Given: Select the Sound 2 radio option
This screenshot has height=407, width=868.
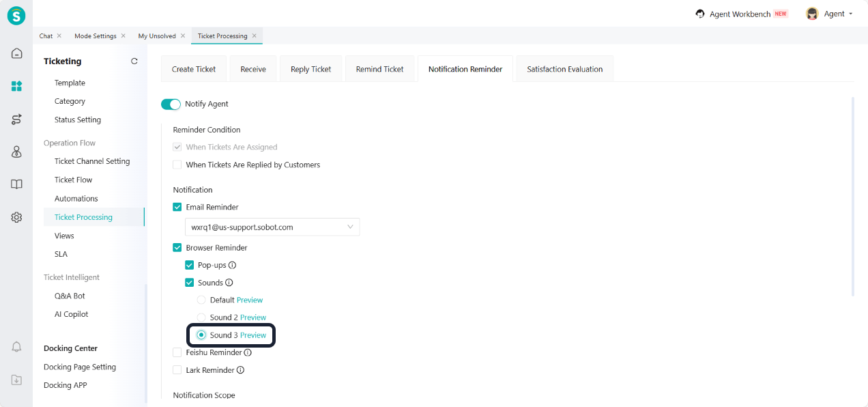Looking at the screenshot, I should tap(201, 318).
